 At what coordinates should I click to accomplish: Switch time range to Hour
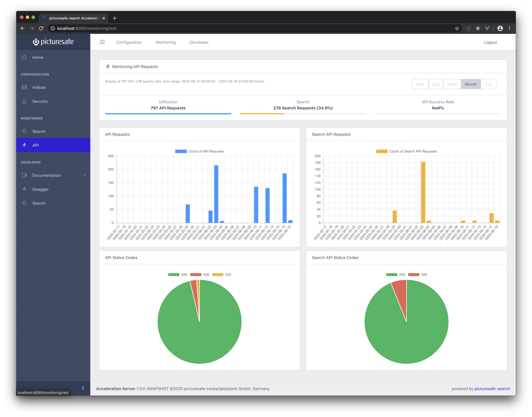pyautogui.click(x=420, y=84)
